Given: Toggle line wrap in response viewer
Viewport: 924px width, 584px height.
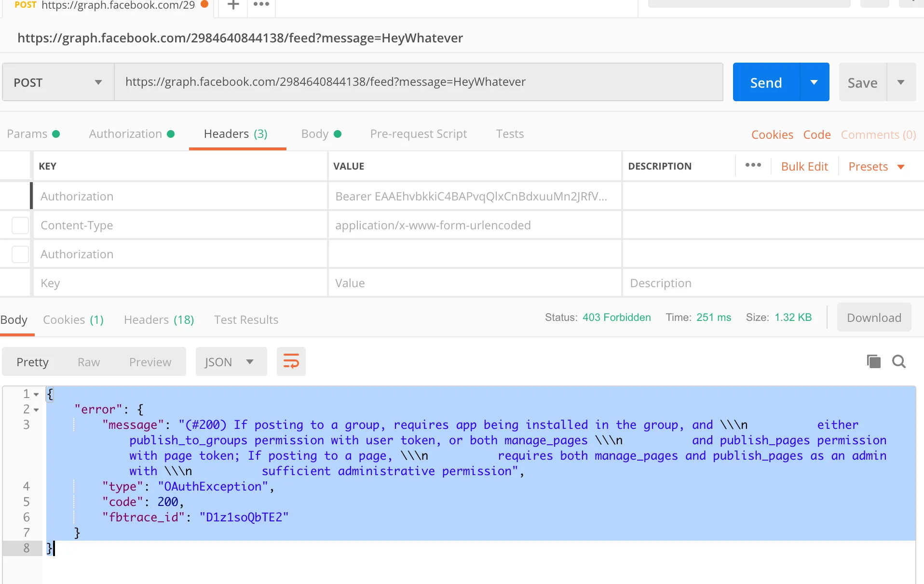Looking at the screenshot, I should point(291,361).
